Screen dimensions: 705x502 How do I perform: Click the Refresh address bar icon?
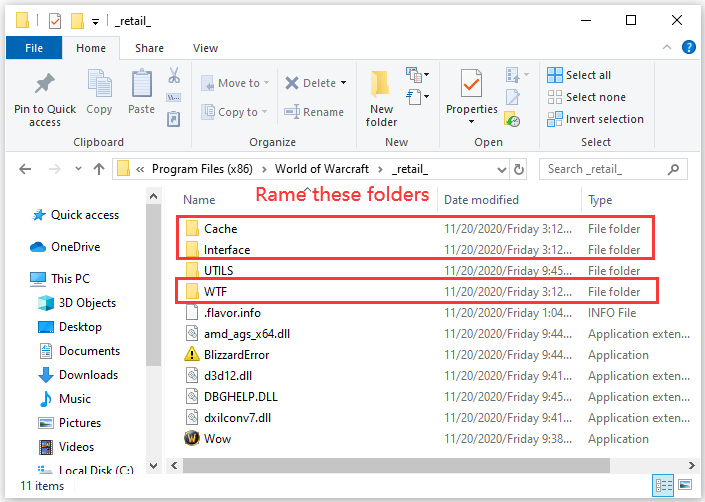pyautogui.click(x=518, y=169)
